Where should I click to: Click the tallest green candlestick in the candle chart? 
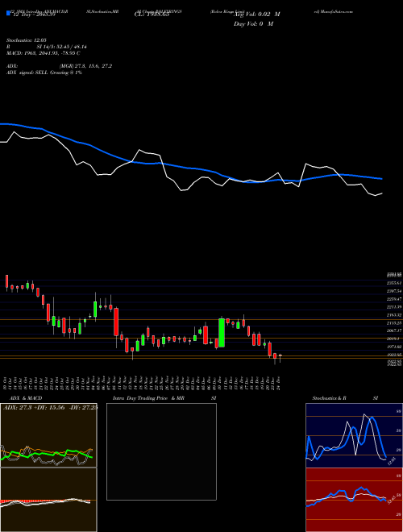(x=222, y=332)
